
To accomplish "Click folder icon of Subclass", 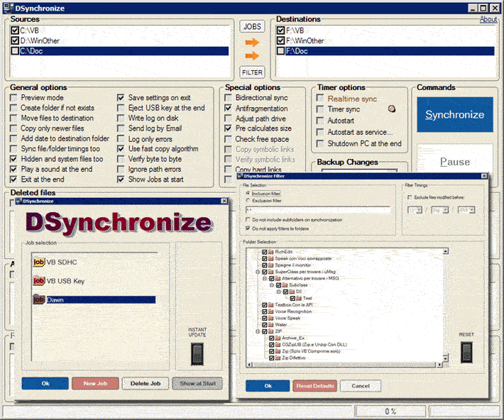I will 285,285.
